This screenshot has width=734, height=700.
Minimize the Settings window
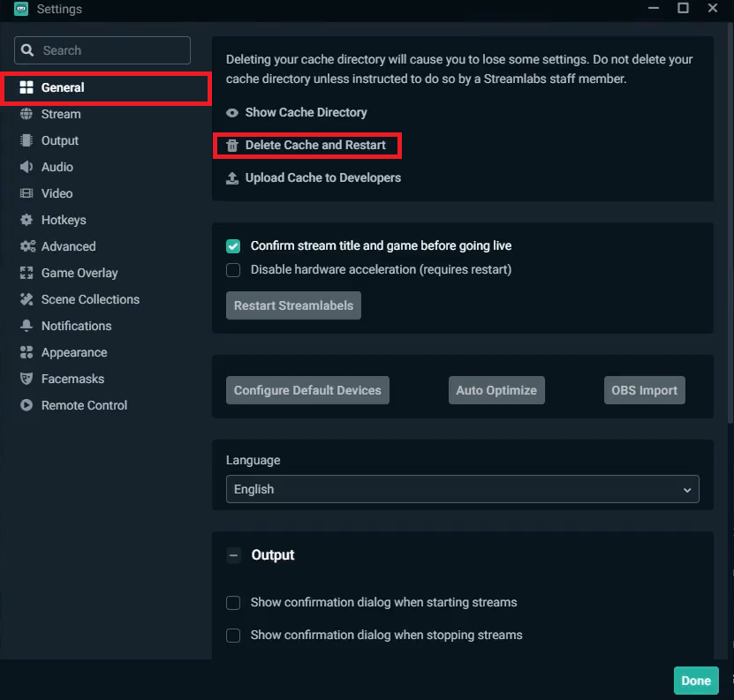[x=654, y=8]
